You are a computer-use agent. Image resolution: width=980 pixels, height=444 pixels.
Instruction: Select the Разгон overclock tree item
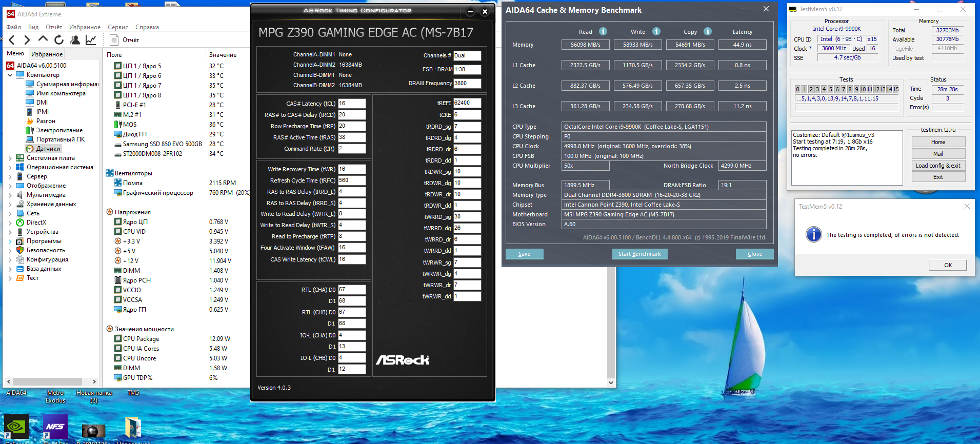[46, 121]
